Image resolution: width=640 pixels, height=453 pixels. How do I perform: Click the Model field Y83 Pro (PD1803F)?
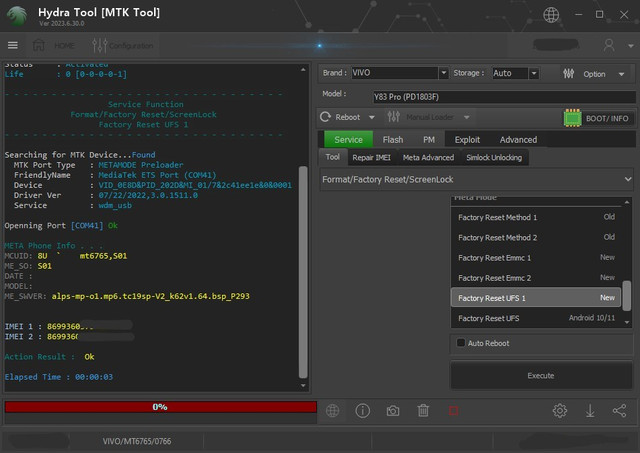coord(504,97)
